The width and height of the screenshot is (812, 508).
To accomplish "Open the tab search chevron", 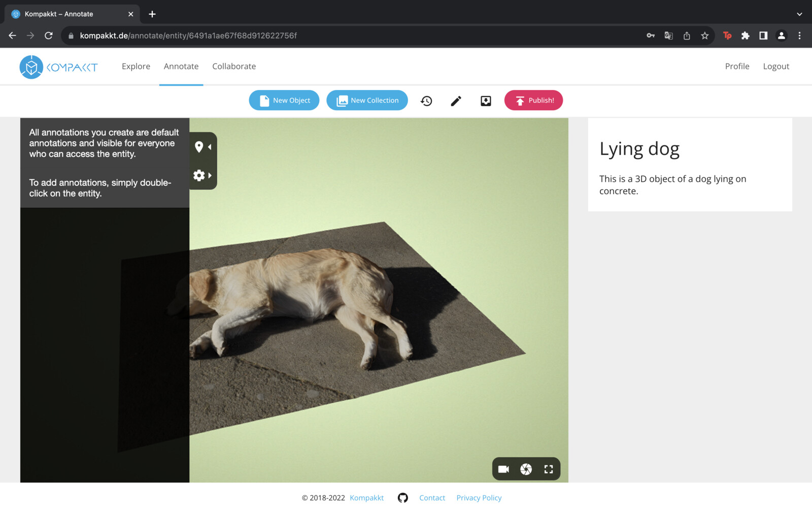I will coord(799,14).
